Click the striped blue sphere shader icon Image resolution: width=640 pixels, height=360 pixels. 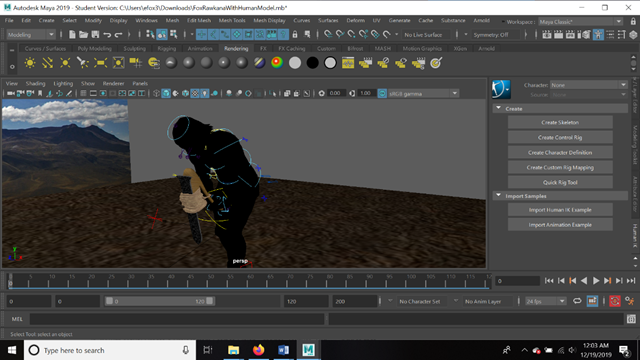point(259,63)
